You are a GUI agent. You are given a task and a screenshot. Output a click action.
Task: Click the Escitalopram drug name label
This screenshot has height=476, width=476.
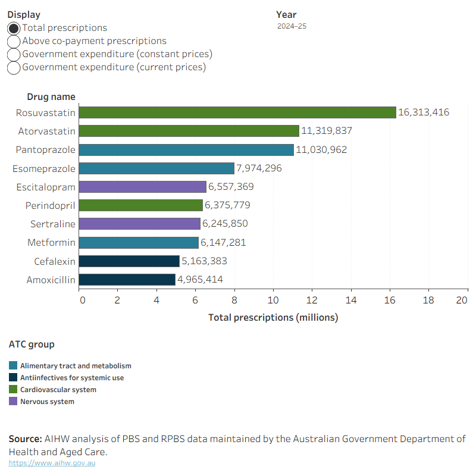tap(46, 187)
